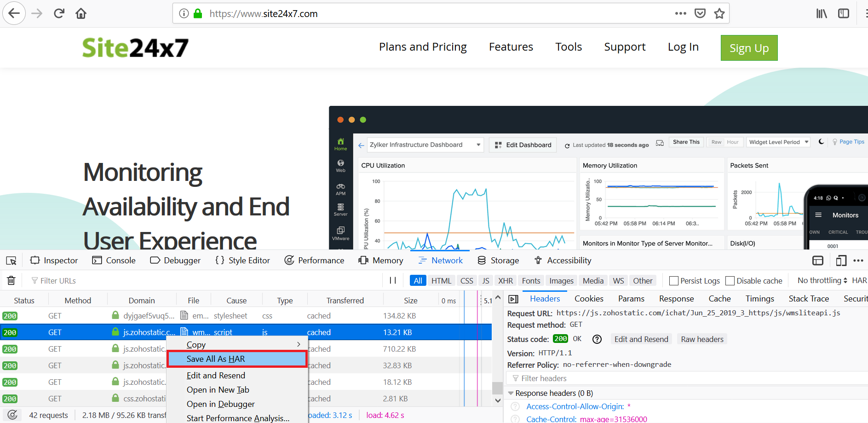This screenshot has height=423, width=868.
Task: Collapse the request details pane toggle
Action: click(513, 299)
